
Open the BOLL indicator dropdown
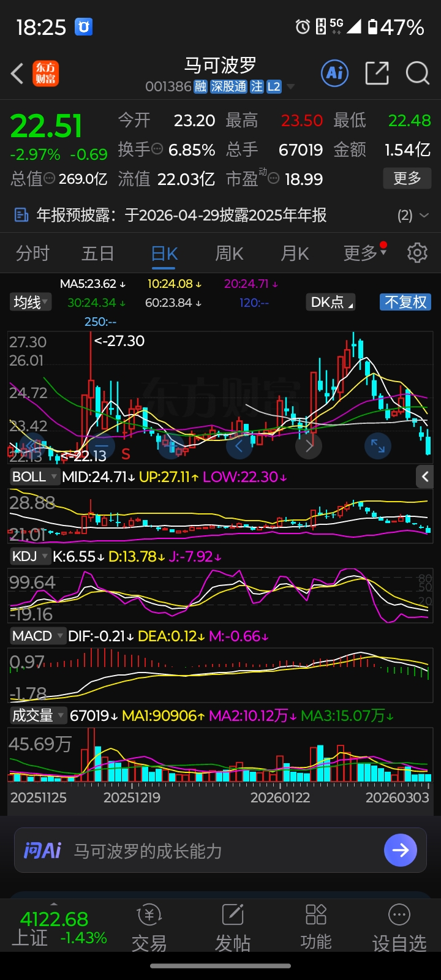coord(34,477)
